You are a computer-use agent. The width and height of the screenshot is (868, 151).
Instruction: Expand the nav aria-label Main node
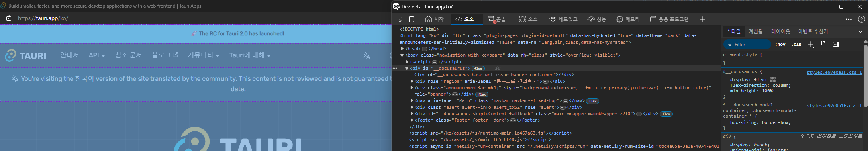coord(412,101)
